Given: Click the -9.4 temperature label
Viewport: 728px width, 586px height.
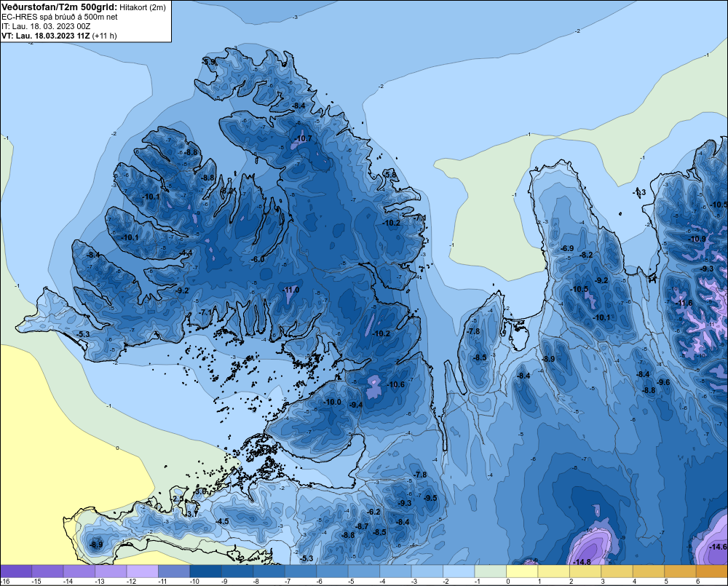Looking at the screenshot, I should pyautogui.click(x=356, y=405).
